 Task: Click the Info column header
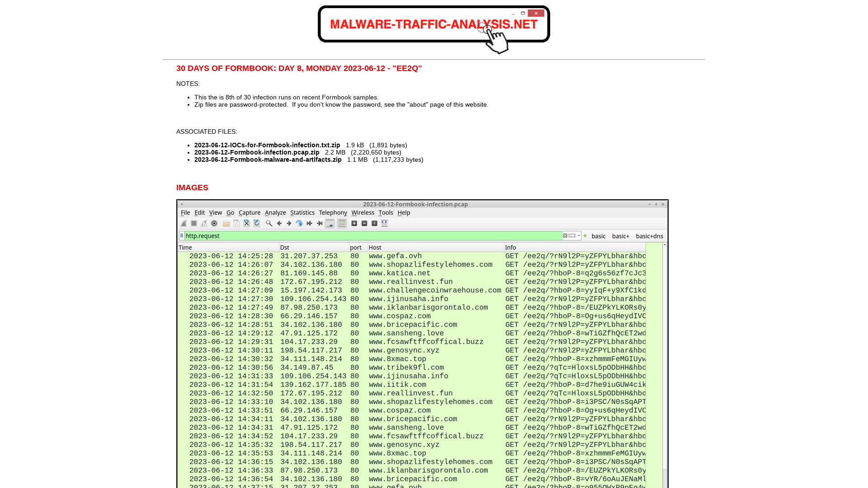click(x=575, y=248)
